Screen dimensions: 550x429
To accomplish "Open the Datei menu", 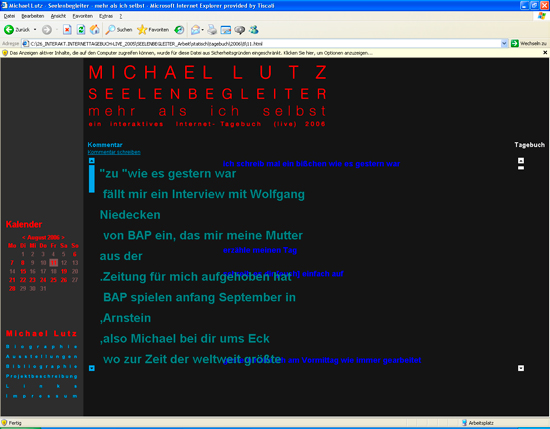I will (x=9, y=16).
